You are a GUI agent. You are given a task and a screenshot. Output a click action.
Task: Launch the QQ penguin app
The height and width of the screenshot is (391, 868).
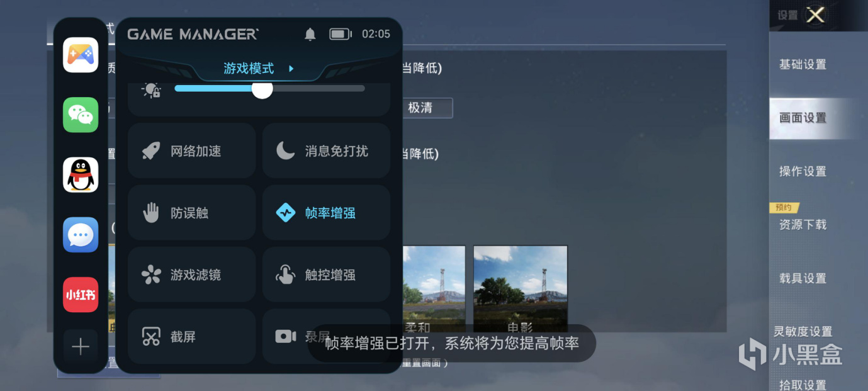81,174
